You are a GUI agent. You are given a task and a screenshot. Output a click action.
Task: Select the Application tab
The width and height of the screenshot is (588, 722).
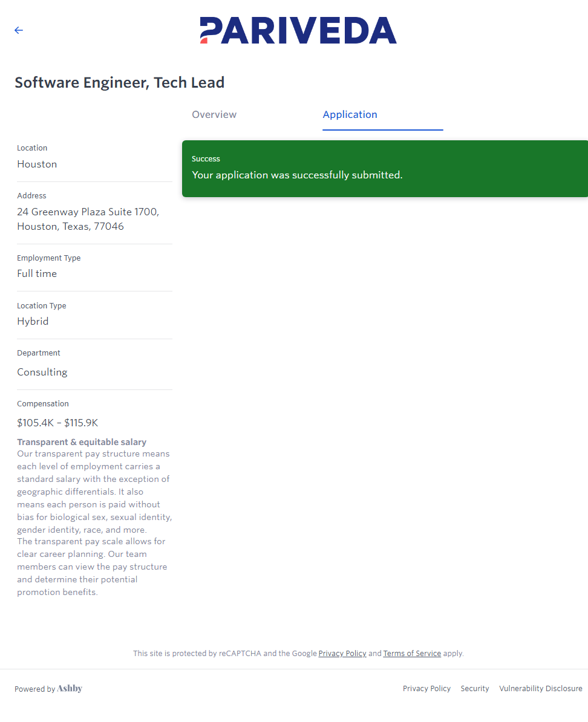point(350,115)
